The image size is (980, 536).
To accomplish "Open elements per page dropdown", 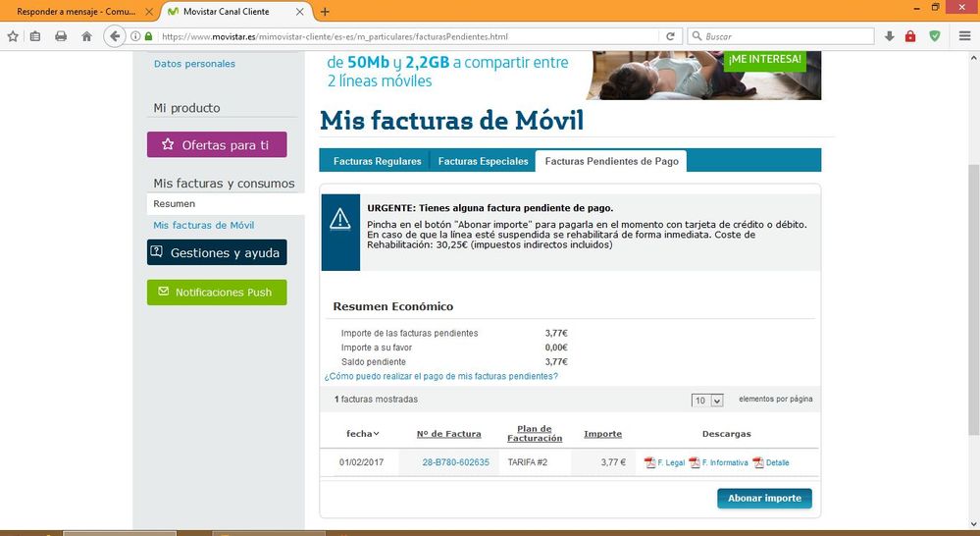I will tap(706, 401).
